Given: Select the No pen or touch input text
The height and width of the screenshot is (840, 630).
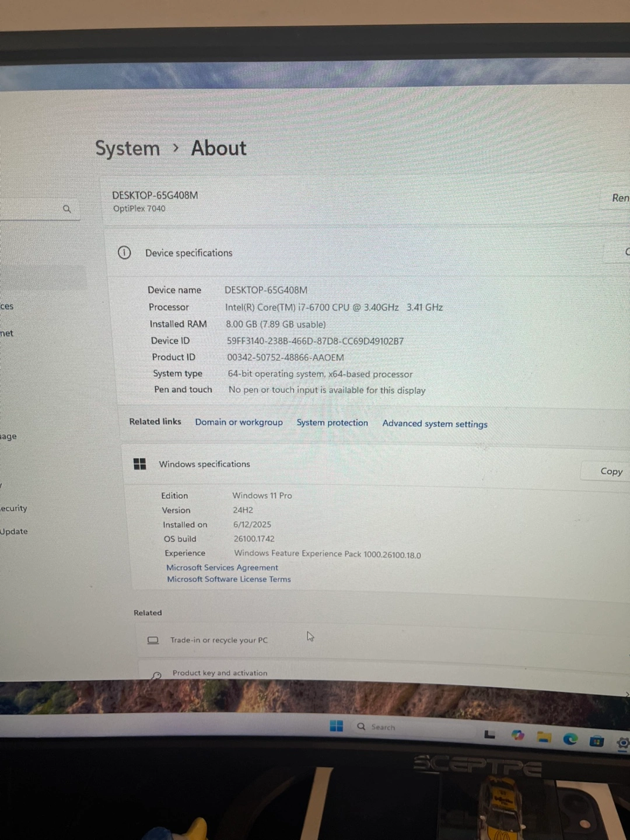Looking at the screenshot, I should pyautogui.click(x=327, y=390).
